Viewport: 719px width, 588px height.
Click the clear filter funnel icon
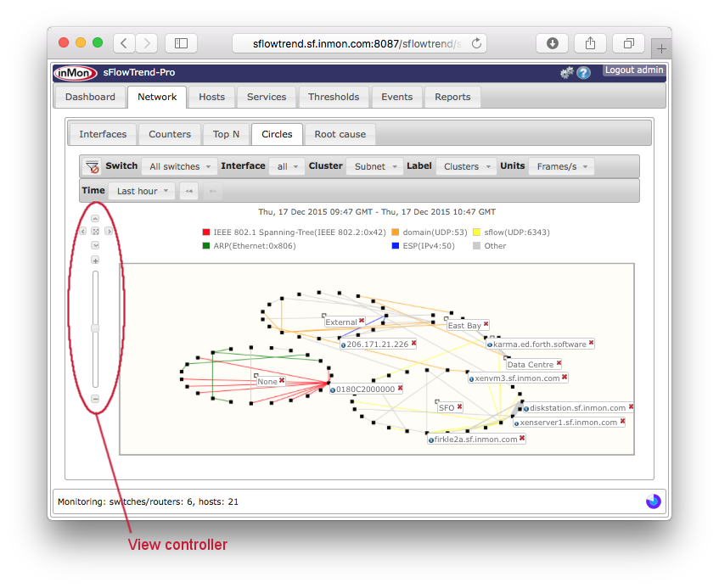pyautogui.click(x=93, y=166)
